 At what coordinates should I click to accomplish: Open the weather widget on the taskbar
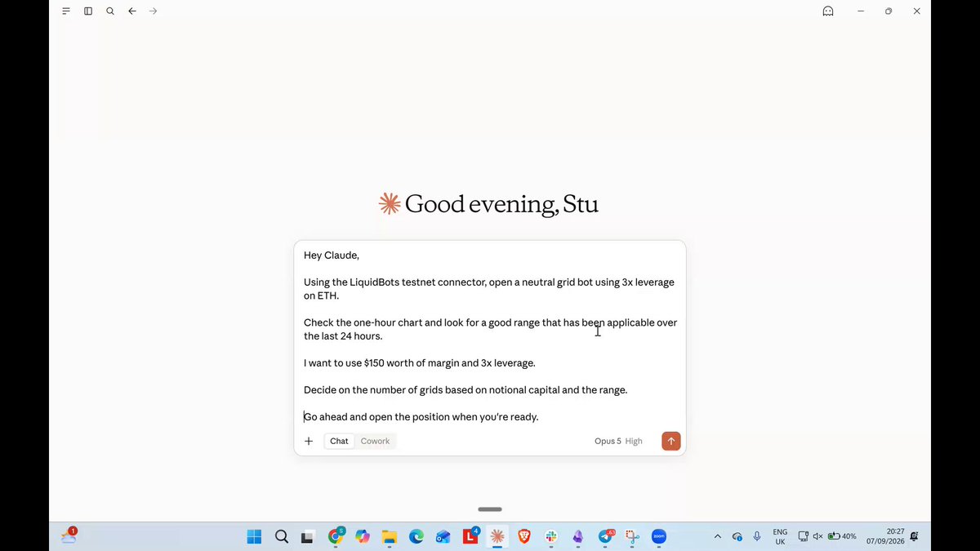click(x=69, y=535)
